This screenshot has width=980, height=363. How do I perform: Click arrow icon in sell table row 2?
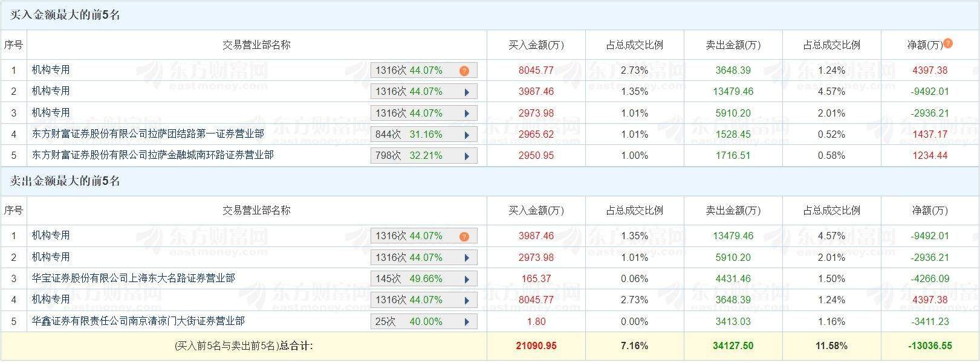click(x=467, y=258)
